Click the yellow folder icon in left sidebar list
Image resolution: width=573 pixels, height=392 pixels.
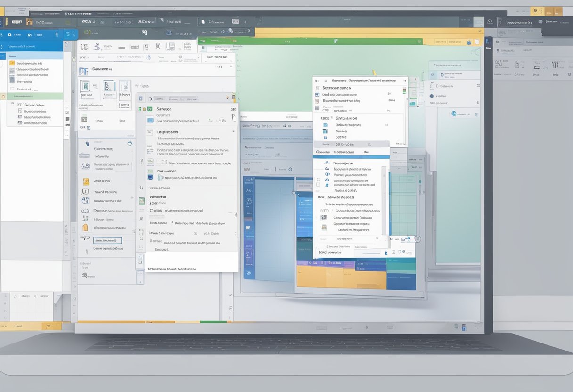12,63
